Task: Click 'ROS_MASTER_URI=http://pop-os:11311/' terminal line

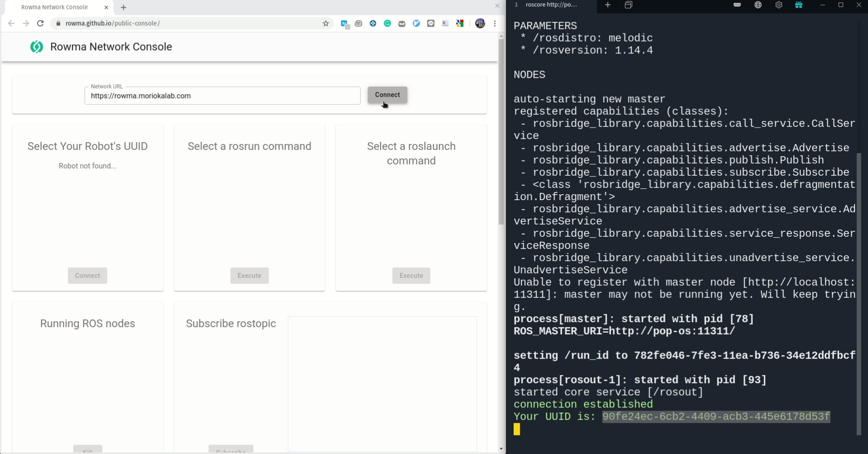Action: click(x=624, y=331)
